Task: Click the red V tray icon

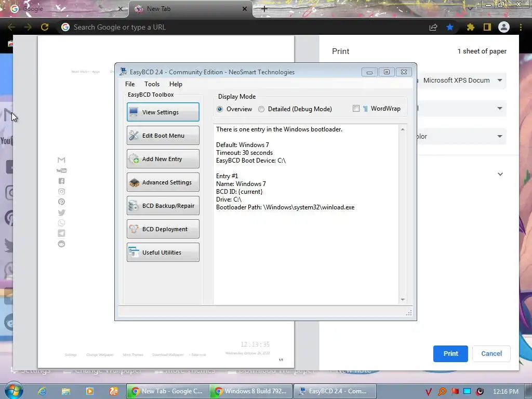Action: (429, 392)
